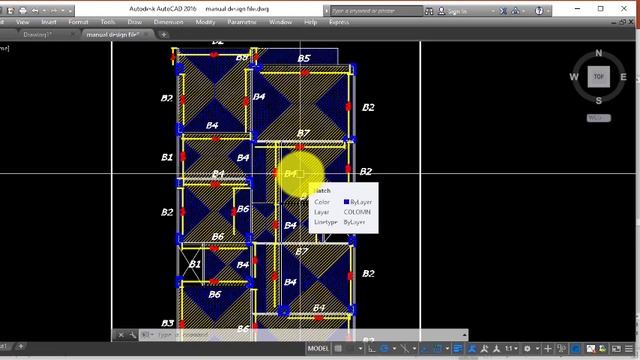The width and height of the screenshot is (640, 360).
Task: Open the Insert menu
Action: tap(49, 22)
